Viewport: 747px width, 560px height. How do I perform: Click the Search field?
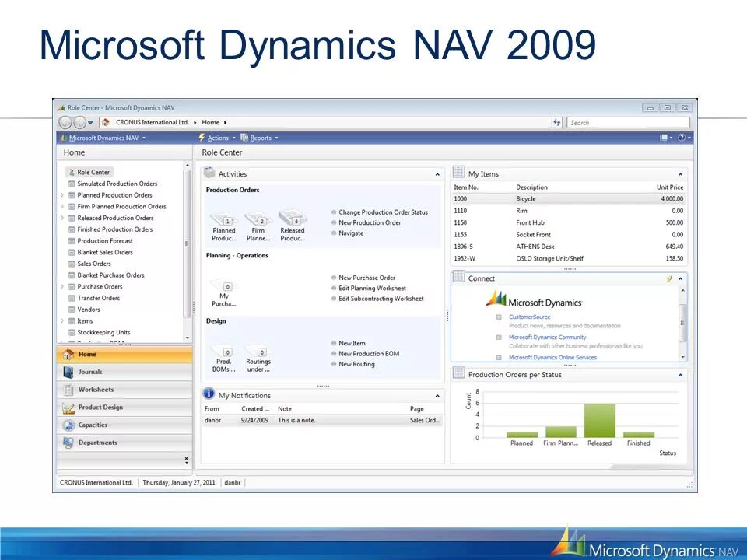[x=628, y=122]
